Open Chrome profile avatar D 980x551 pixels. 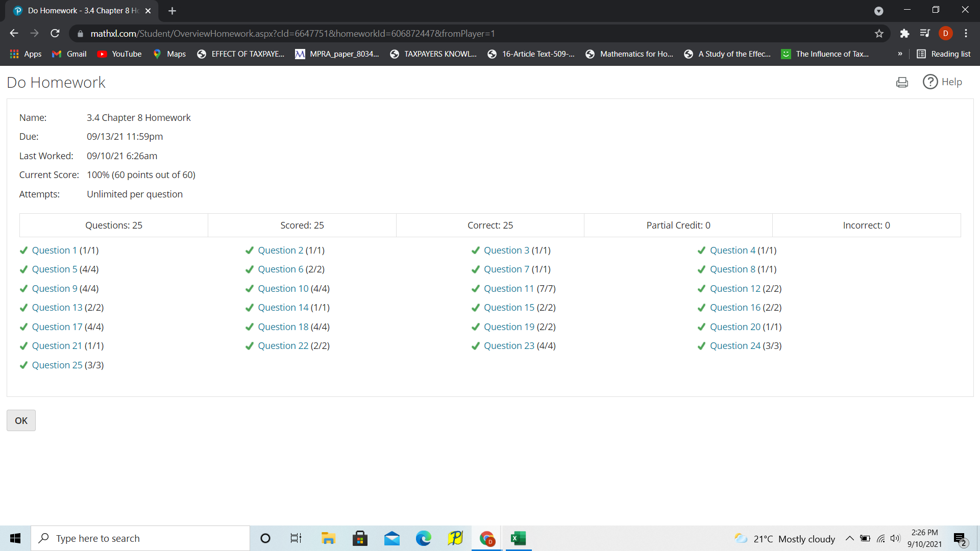945,33
